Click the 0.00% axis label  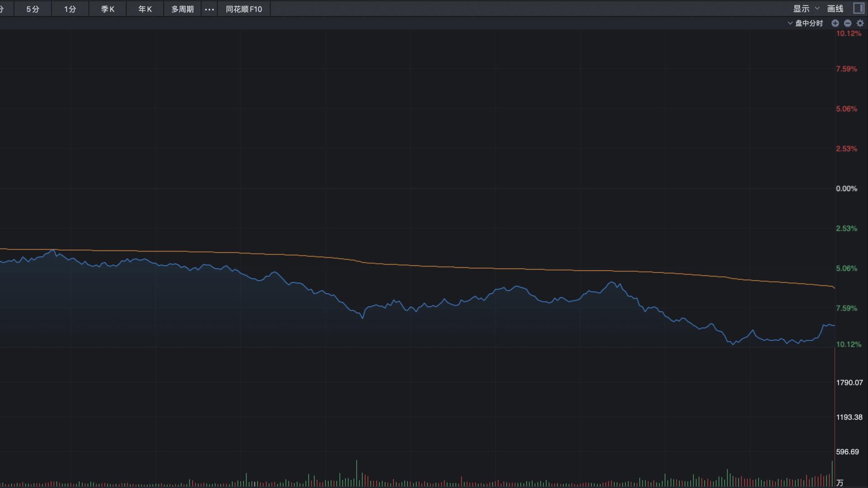tap(846, 188)
